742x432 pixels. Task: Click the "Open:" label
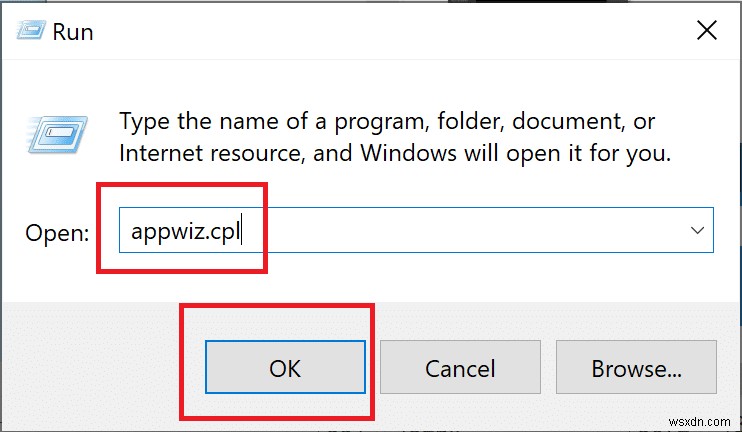coord(58,232)
